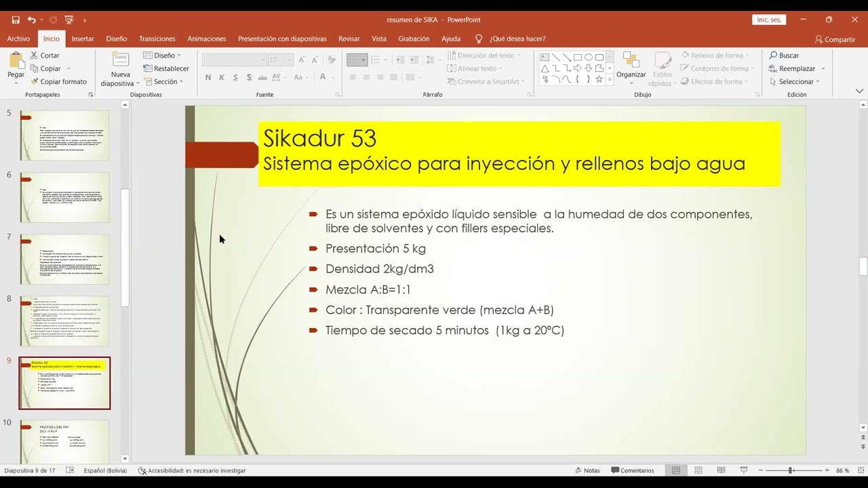868x488 pixels.
Task: Open Estilos rápidos gallery
Action: [x=663, y=69]
